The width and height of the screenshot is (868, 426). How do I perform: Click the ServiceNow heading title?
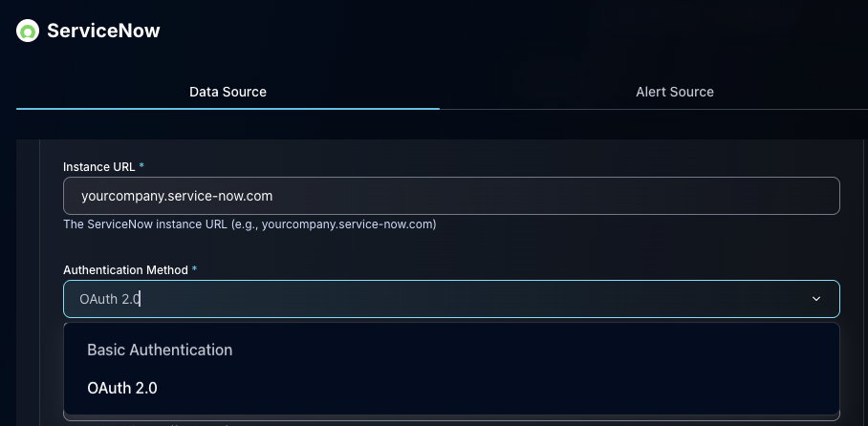(x=103, y=31)
